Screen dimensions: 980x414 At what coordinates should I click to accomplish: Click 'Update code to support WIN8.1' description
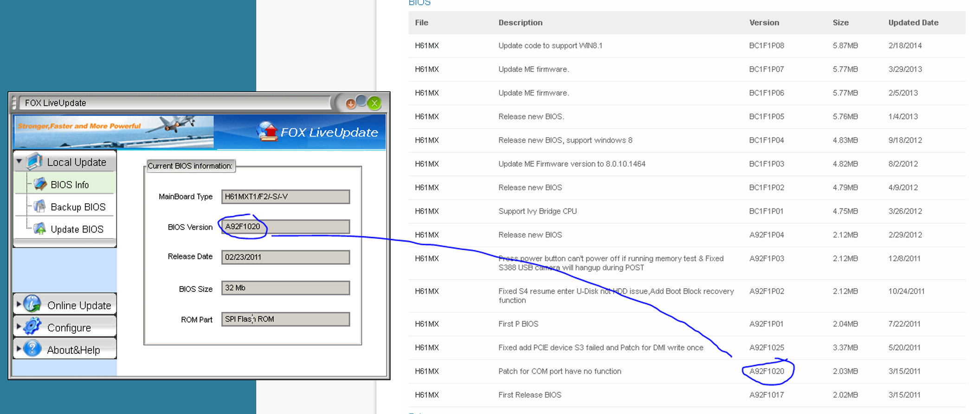(x=550, y=45)
